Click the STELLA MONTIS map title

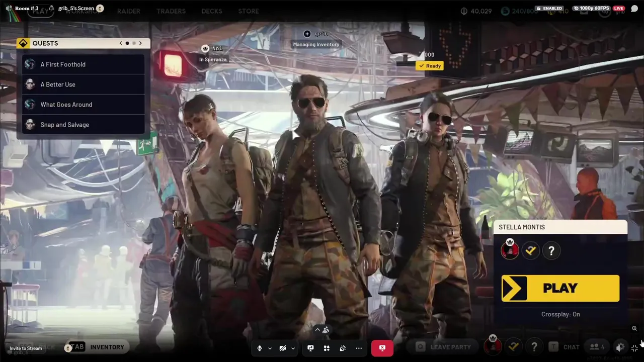point(522,227)
